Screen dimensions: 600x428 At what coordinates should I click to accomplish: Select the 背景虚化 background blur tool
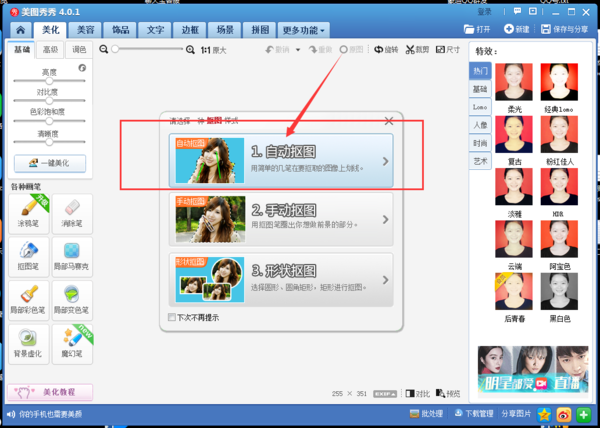click(x=29, y=344)
